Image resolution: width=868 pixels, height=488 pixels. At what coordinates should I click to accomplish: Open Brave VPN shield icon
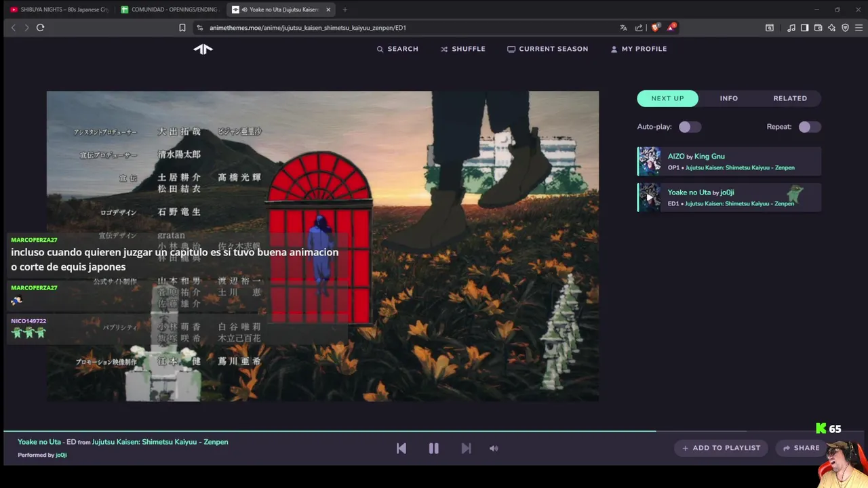(845, 28)
